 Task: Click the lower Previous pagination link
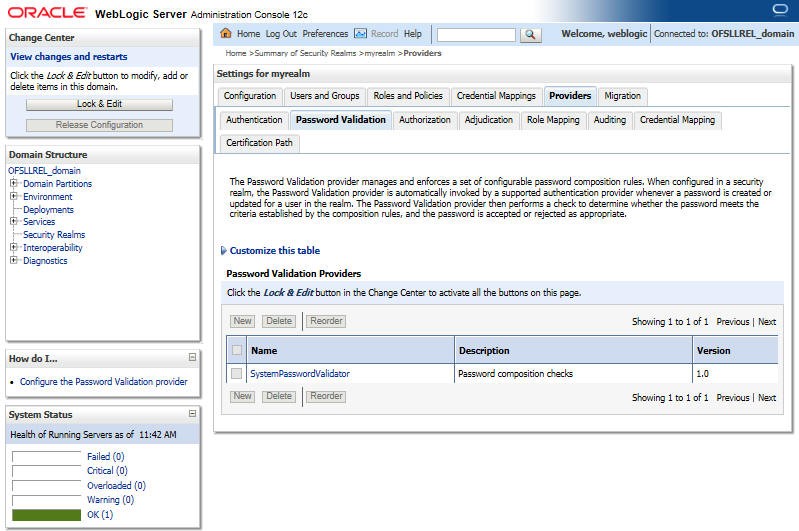click(733, 397)
